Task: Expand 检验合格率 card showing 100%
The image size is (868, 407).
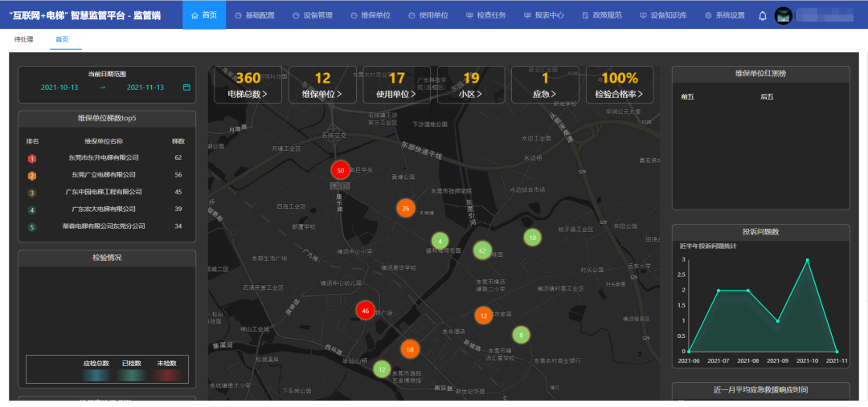Action: pyautogui.click(x=619, y=85)
